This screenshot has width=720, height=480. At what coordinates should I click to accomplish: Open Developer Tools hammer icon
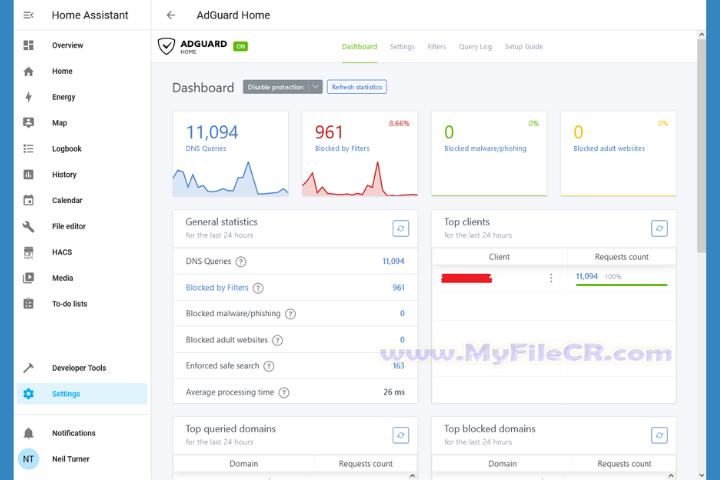(x=28, y=368)
